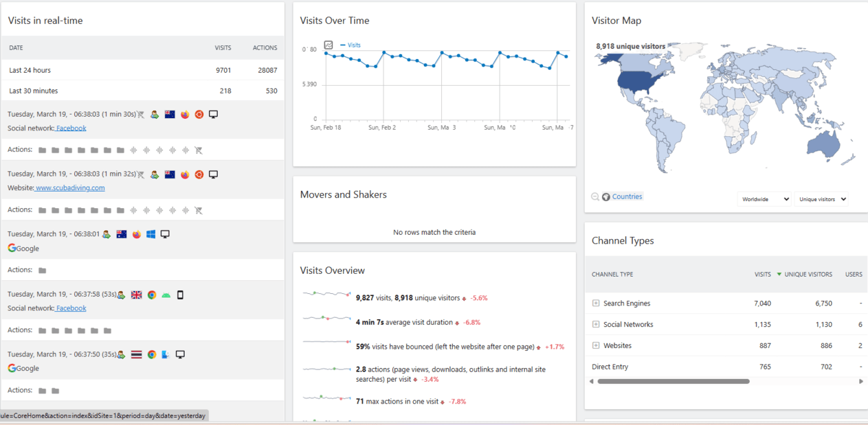
Task: Click the Windows icon in the 06:38:01 visit
Action: click(151, 235)
